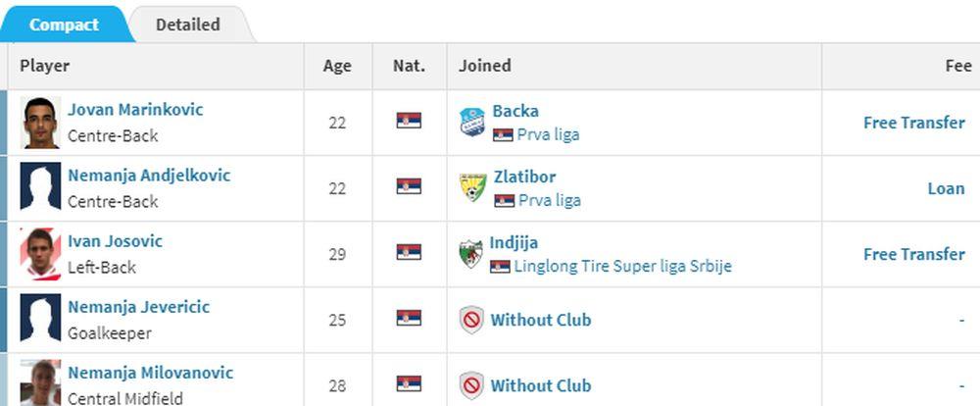
Task: Open the Linglong Tire Super liga Srbije link
Action: click(x=623, y=266)
